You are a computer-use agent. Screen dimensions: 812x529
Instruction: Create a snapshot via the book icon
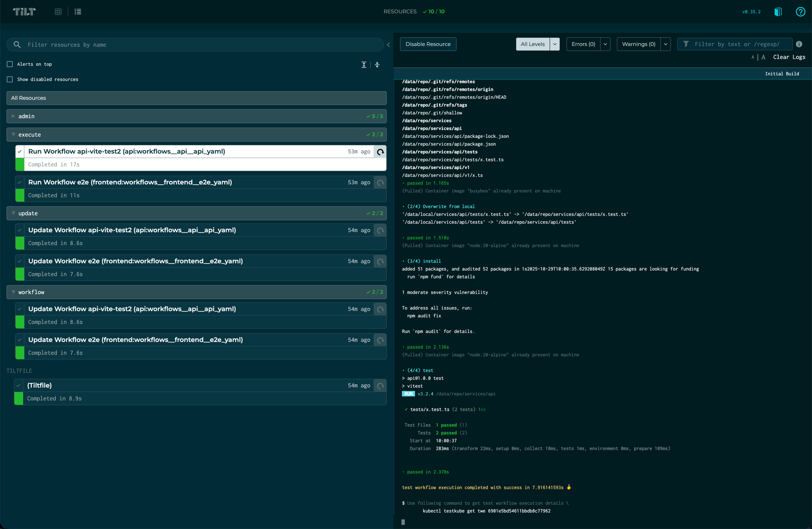[778, 12]
